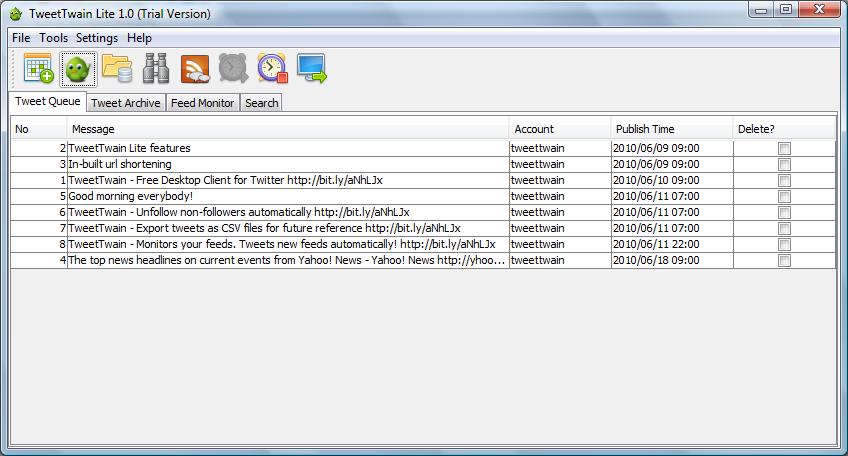Viewport: 848px width, 456px height.
Task: Open the File menu
Action: [21, 38]
